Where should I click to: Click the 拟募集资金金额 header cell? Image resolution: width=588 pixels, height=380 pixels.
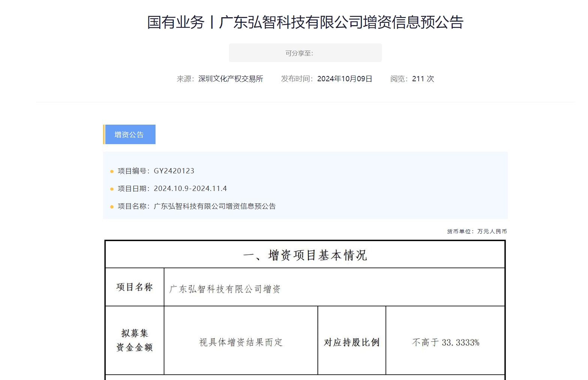click(x=135, y=340)
